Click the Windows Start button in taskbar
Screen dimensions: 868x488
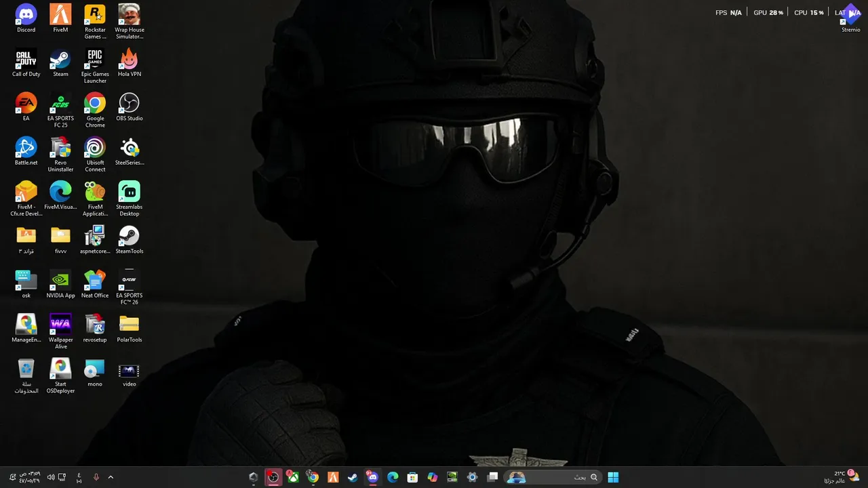pos(613,477)
